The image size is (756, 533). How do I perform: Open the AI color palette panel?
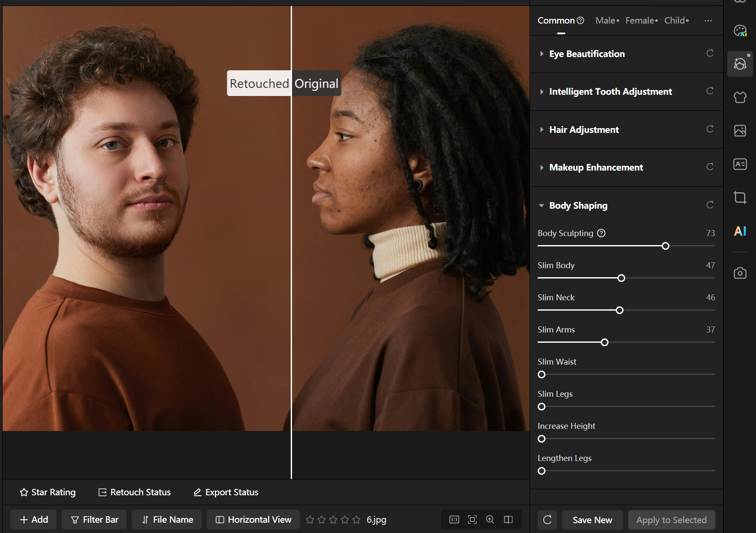coord(740,31)
